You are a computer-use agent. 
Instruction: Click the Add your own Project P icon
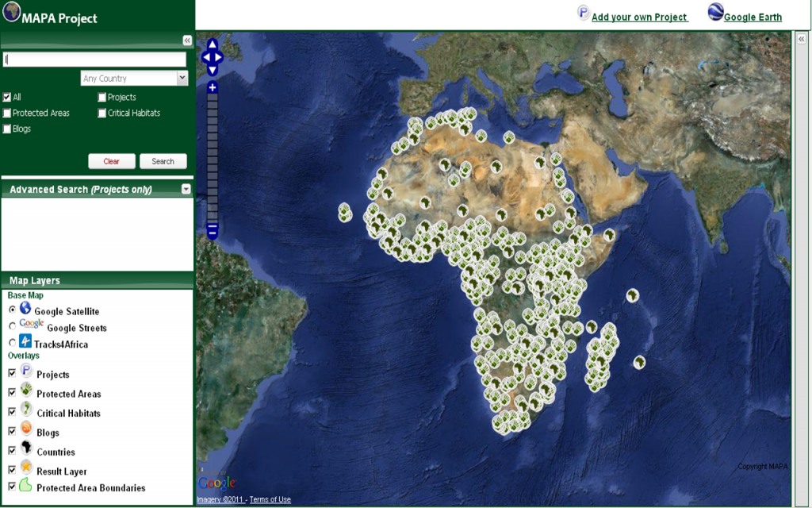tap(584, 13)
